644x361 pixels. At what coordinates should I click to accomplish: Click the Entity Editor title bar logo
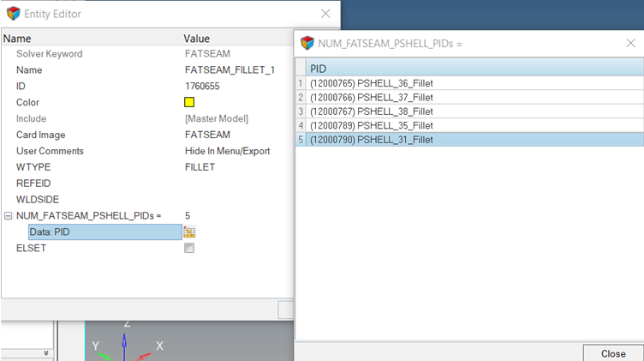coord(13,14)
